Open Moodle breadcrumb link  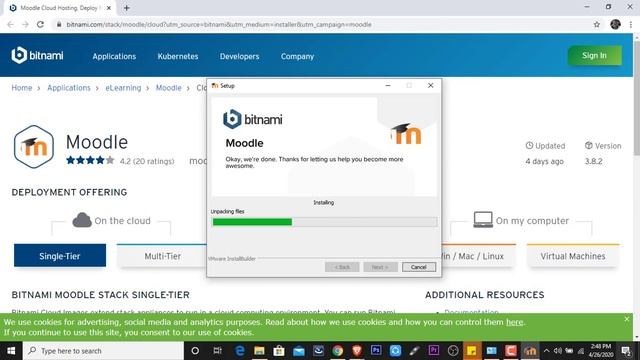click(168, 88)
